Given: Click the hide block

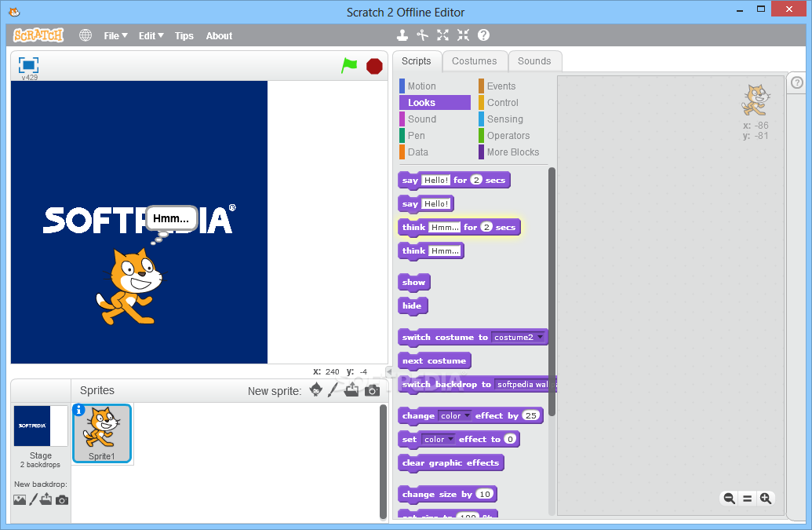Looking at the screenshot, I should [x=412, y=306].
